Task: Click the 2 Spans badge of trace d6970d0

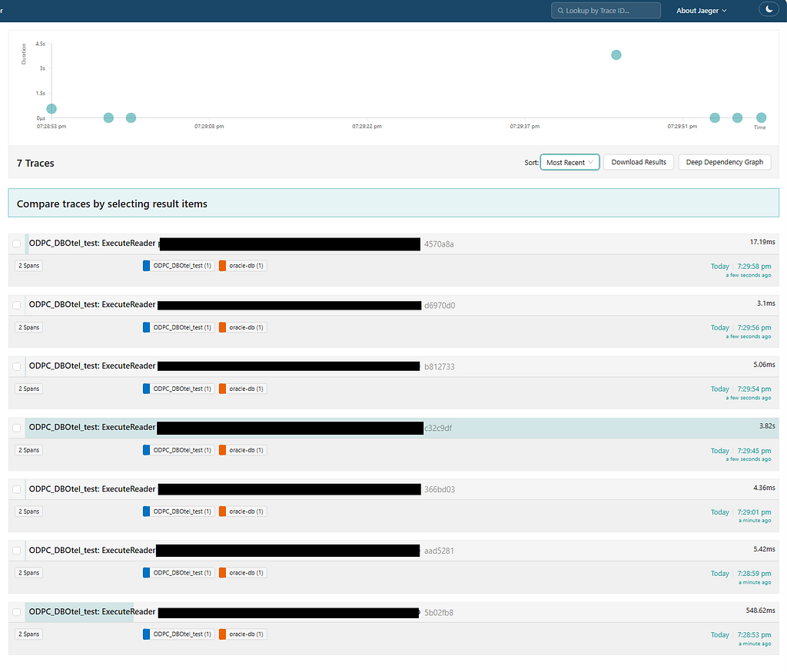Action: point(28,327)
